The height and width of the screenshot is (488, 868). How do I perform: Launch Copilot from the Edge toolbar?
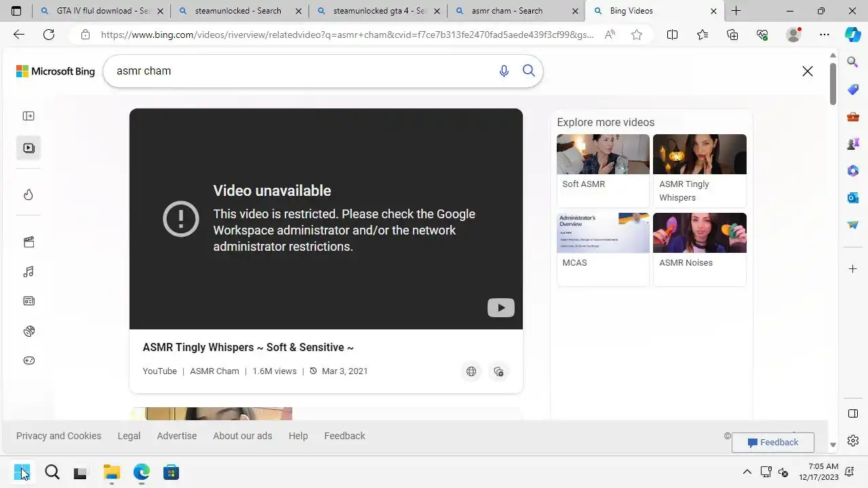click(853, 35)
